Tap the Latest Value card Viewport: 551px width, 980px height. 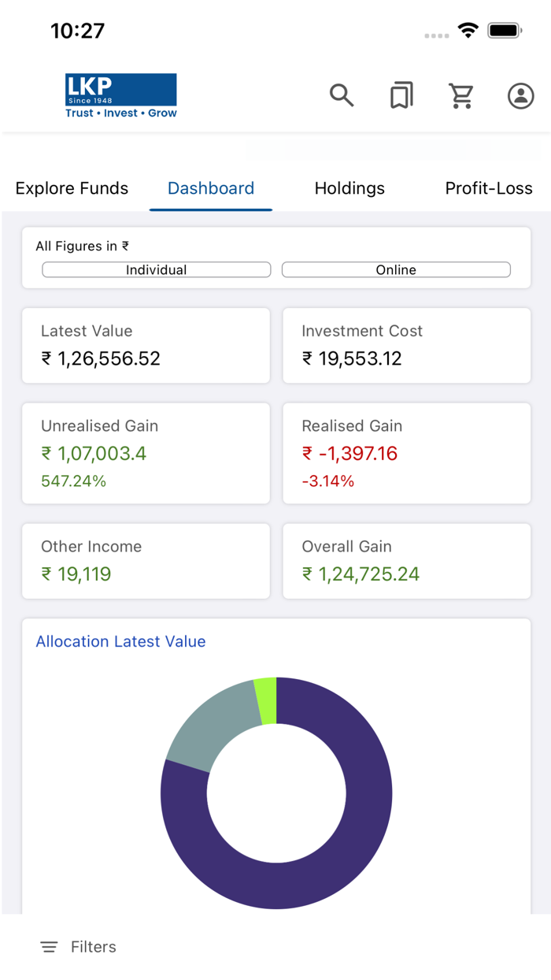(x=146, y=346)
